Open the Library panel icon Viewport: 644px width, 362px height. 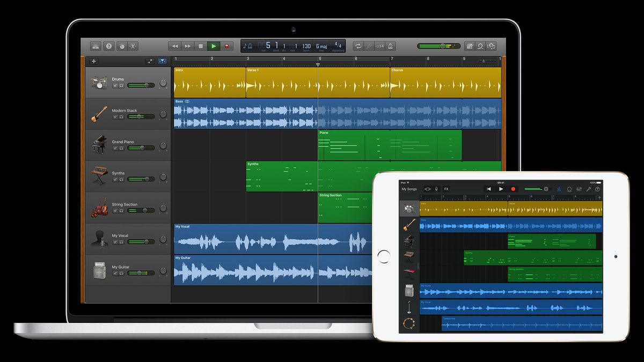click(x=95, y=46)
